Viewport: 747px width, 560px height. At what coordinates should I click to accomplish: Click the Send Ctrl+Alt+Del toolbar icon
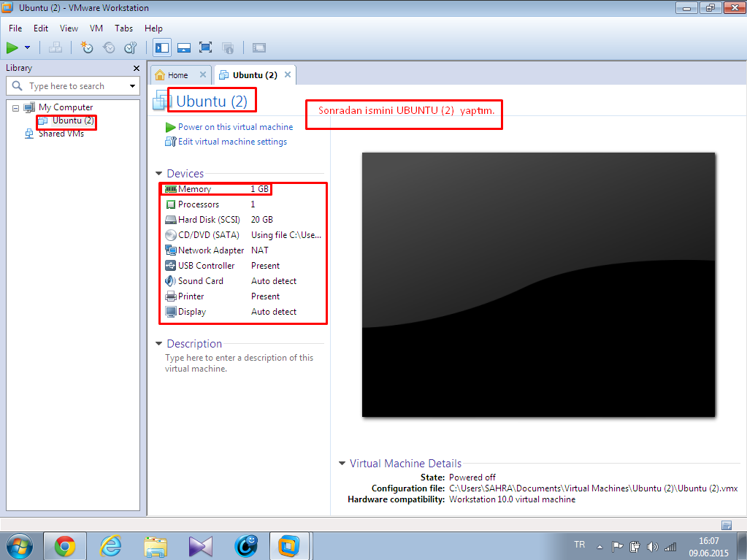[x=55, y=47]
